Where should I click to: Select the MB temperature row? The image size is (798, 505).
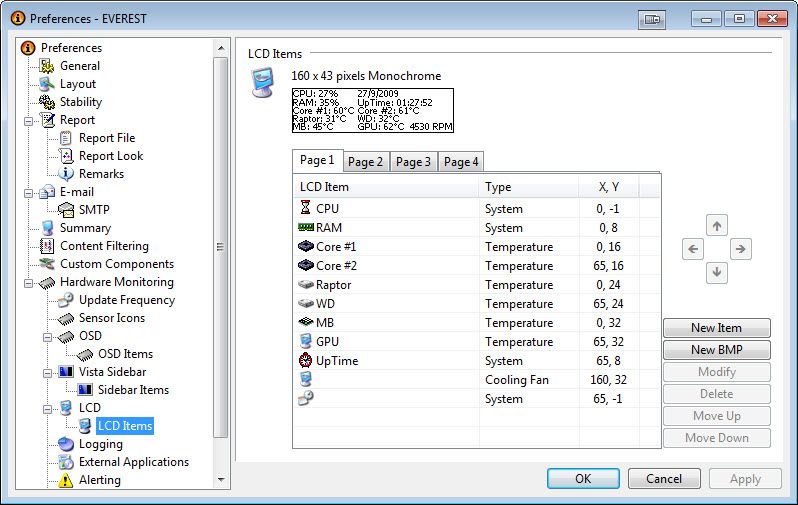pyautogui.click(x=477, y=323)
